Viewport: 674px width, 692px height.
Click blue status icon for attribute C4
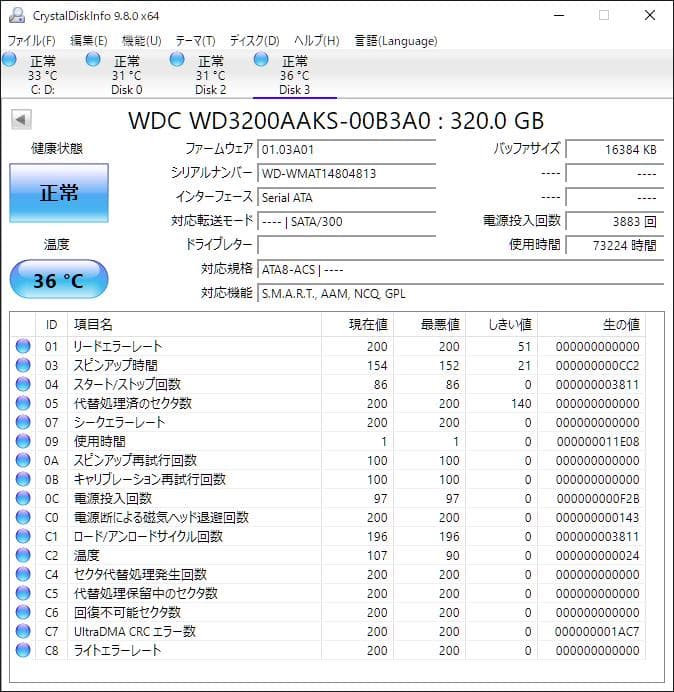pyautogui.click(x=23, y=574)
